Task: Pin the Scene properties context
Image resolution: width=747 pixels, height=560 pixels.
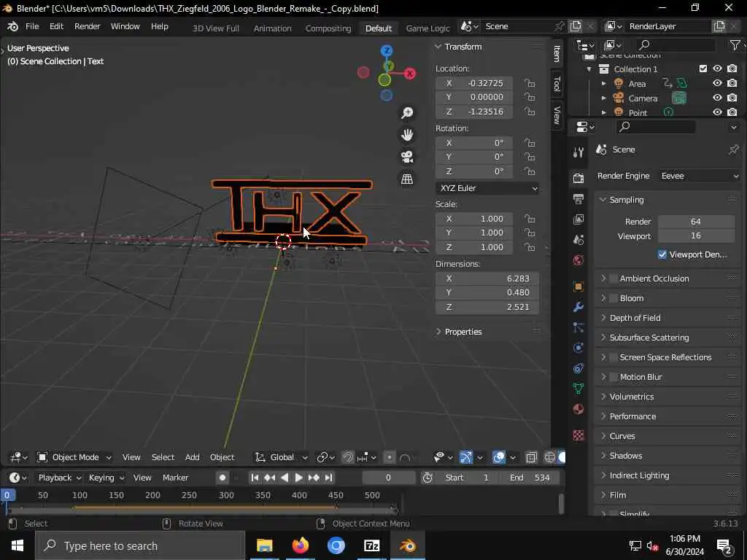Action: 734,149
